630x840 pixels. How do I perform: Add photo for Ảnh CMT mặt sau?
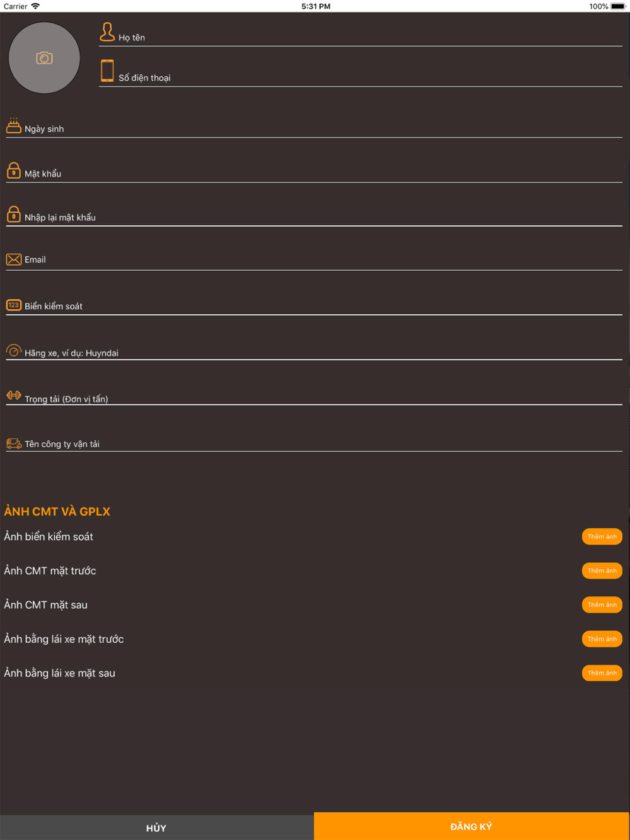click(602, 604)
